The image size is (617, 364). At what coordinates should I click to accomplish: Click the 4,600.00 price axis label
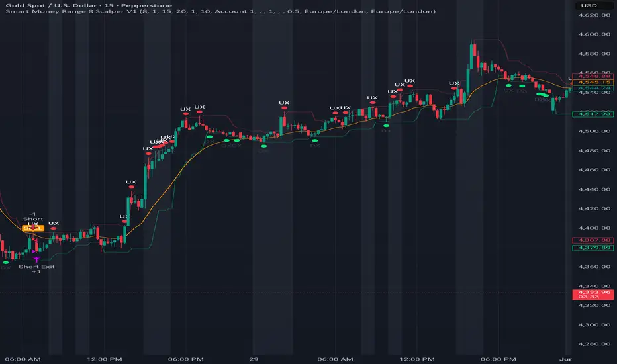pos(594,34)
